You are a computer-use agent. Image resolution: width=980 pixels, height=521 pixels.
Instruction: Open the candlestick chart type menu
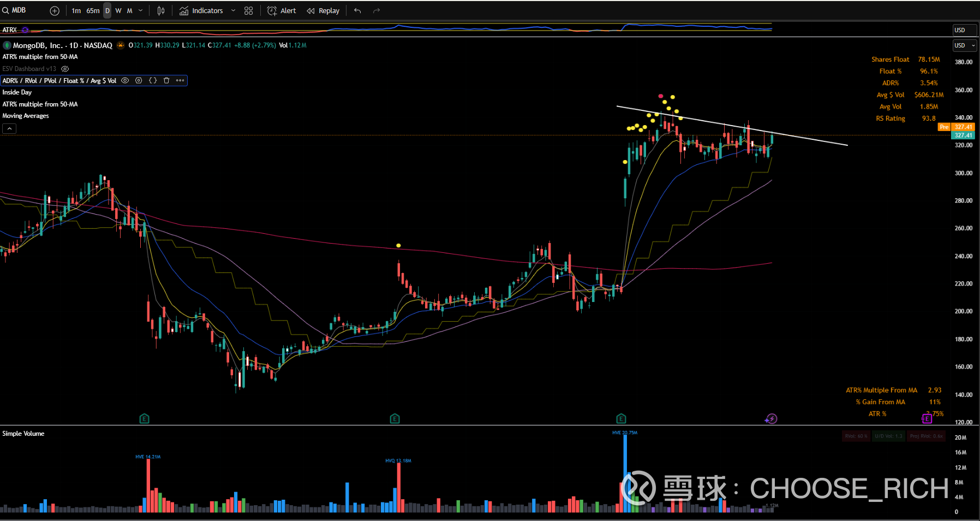click(x=161, y=11)
